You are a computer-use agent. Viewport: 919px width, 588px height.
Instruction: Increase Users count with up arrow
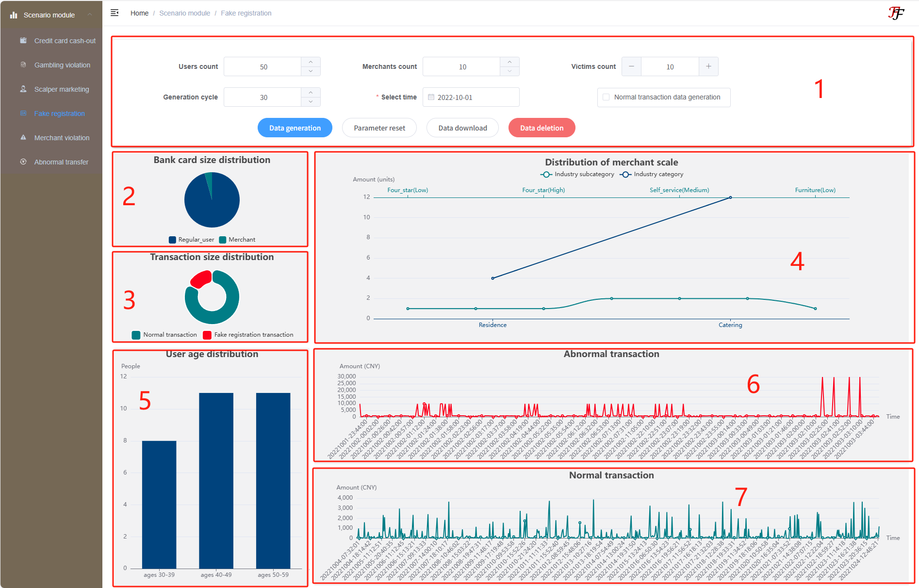tap(311, 62)
